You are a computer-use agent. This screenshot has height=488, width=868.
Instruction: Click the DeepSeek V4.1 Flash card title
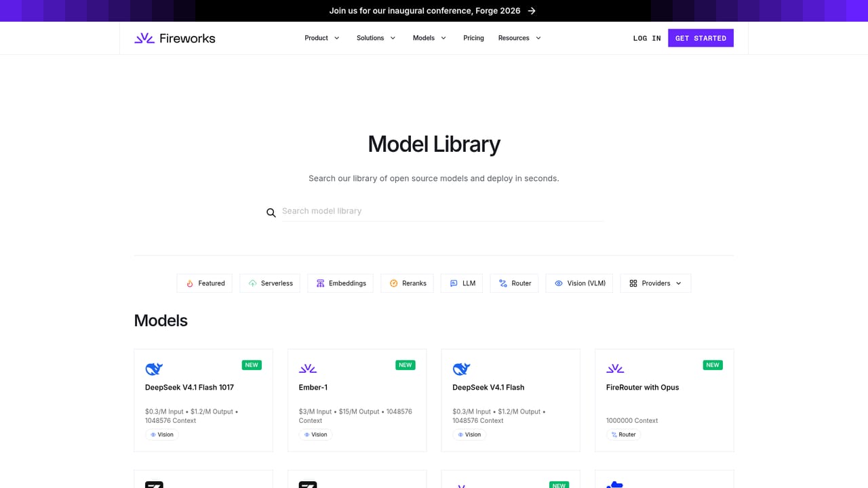pos(488,388)
